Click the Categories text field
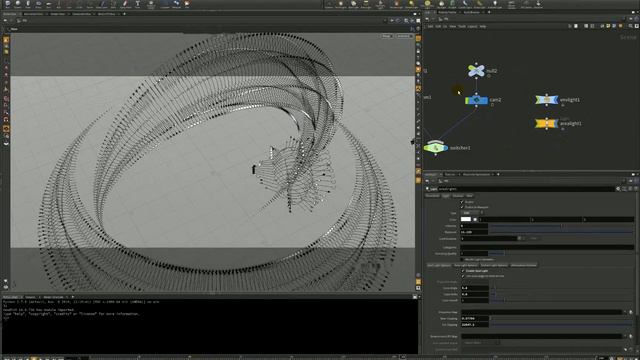The height and width of the screenshot is (360, 640). pos(547,247)
